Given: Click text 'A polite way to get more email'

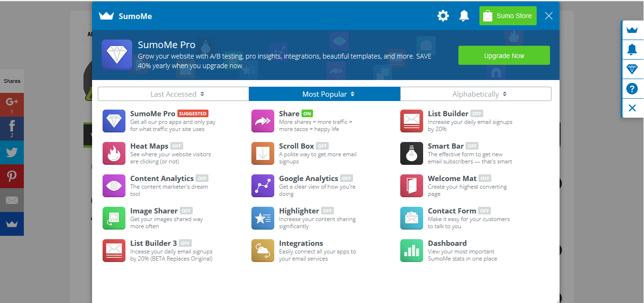Looking at the screenshot, I should tap(318, 154).
